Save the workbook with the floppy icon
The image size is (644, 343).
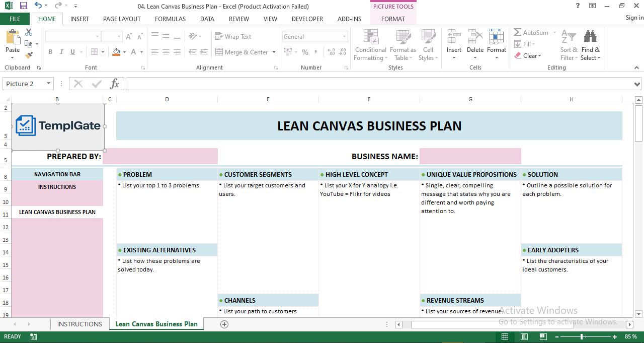coord(23,6)
